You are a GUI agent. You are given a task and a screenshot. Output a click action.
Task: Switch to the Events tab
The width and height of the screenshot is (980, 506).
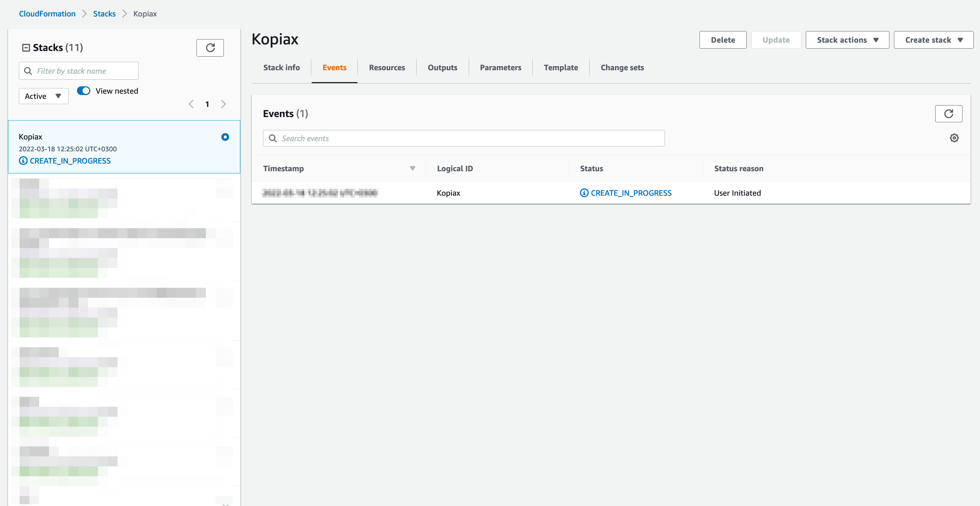pos(334,68)
